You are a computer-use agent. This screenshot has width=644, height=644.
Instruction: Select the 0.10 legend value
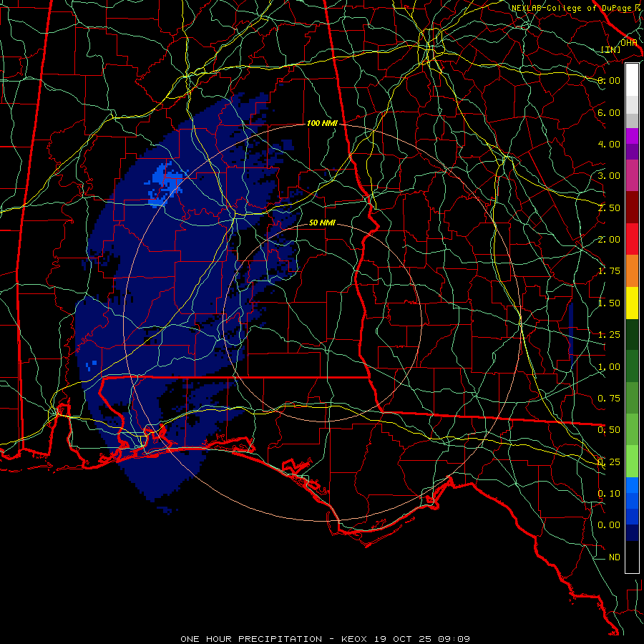(x=609, y=494)
